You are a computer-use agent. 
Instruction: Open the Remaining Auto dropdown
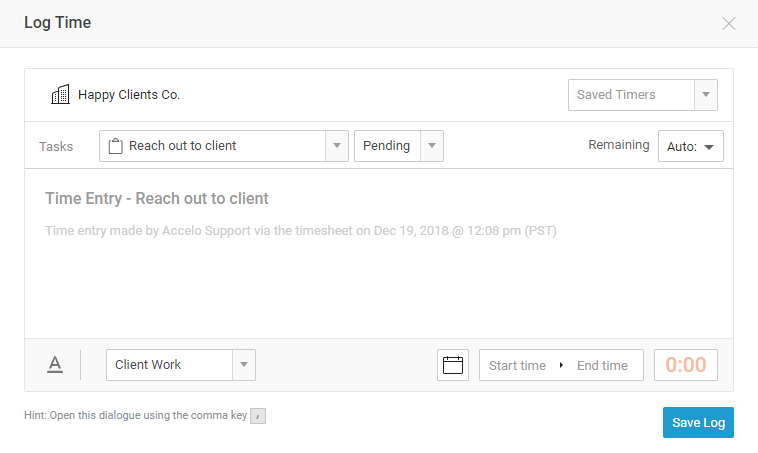click(x=691, y=146)
